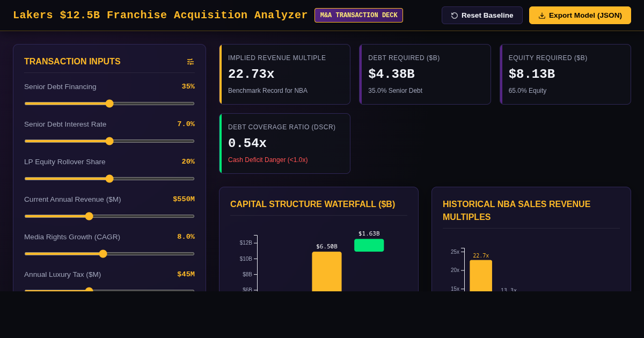Click the 35.0% Senior Debt caption
This screenshot has height=338, width=644.
(x=395, y=91)
